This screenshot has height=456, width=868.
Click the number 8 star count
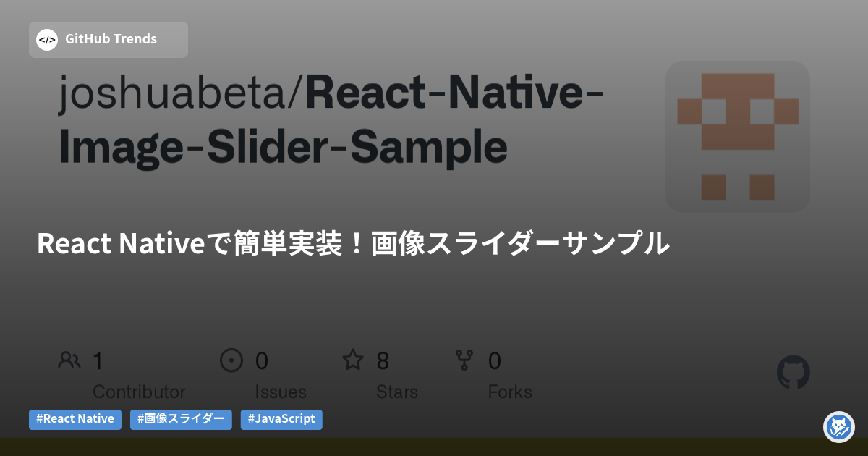coord(383,360)
